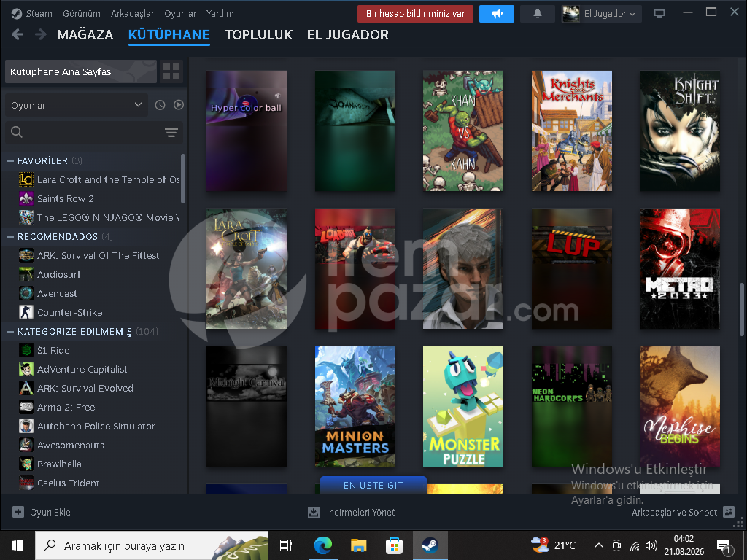The height and width of the screenshot is (560, 747).
Task: Open the Oyunlar filter dropdown
Action: click(76, 105)
